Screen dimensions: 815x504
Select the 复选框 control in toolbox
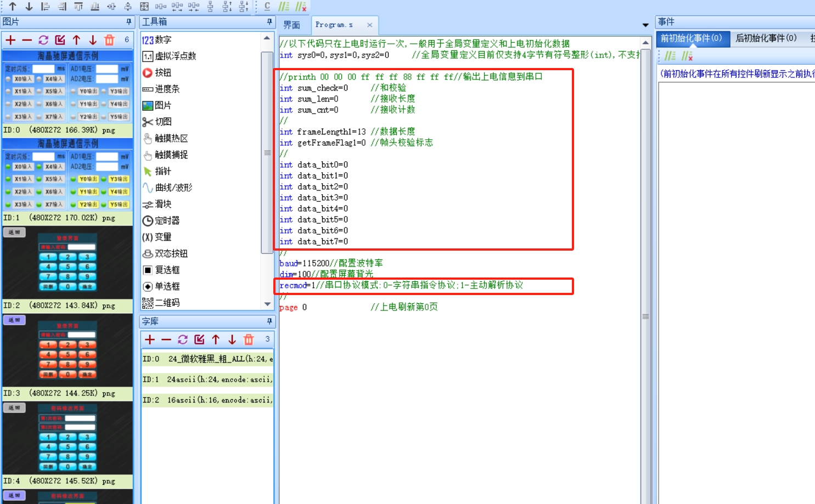pos(161,270)
